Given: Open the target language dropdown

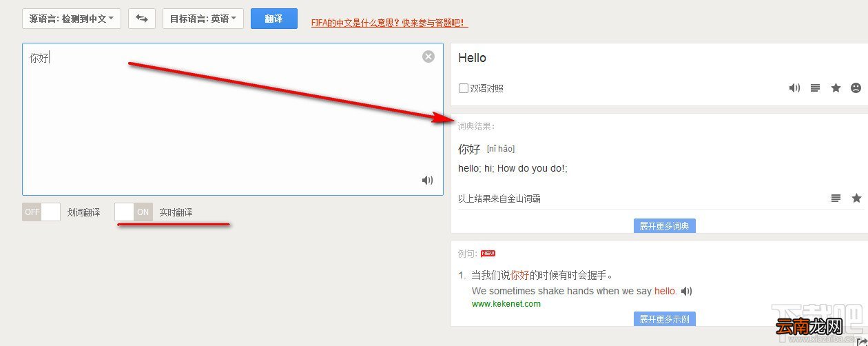Looking at the screenshot, I should (x=203, y=19).
